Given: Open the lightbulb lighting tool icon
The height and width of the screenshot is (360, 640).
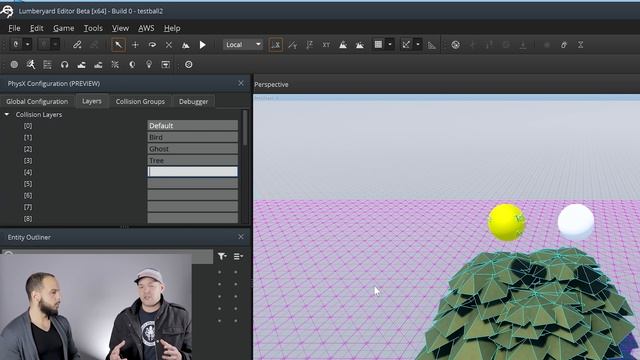Looking at the screenshot, I should [x=149, y=64].
